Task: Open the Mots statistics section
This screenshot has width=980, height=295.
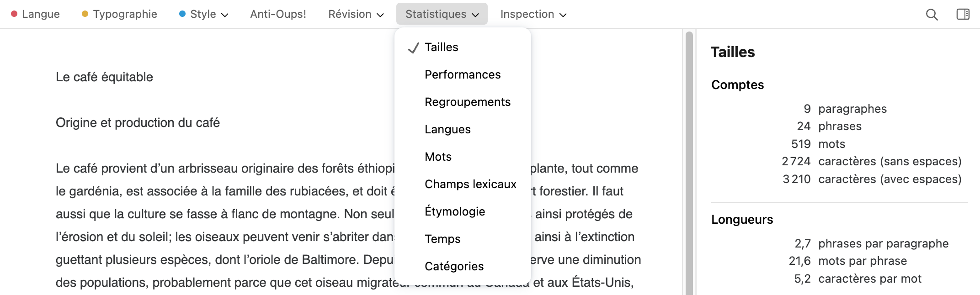Action: pyautogui.click(x=438, y=156)
